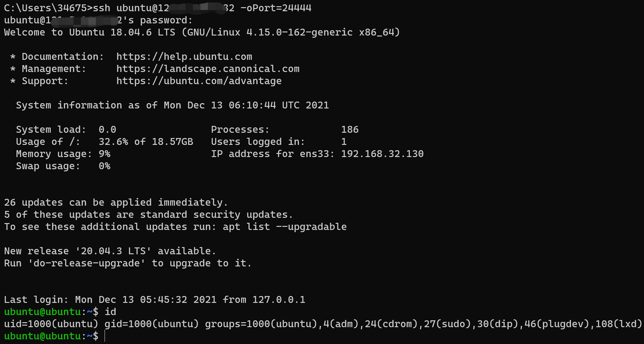Click the '20.04.3 LTS' release text
The image size is (644, 344).
pos(113,251)
